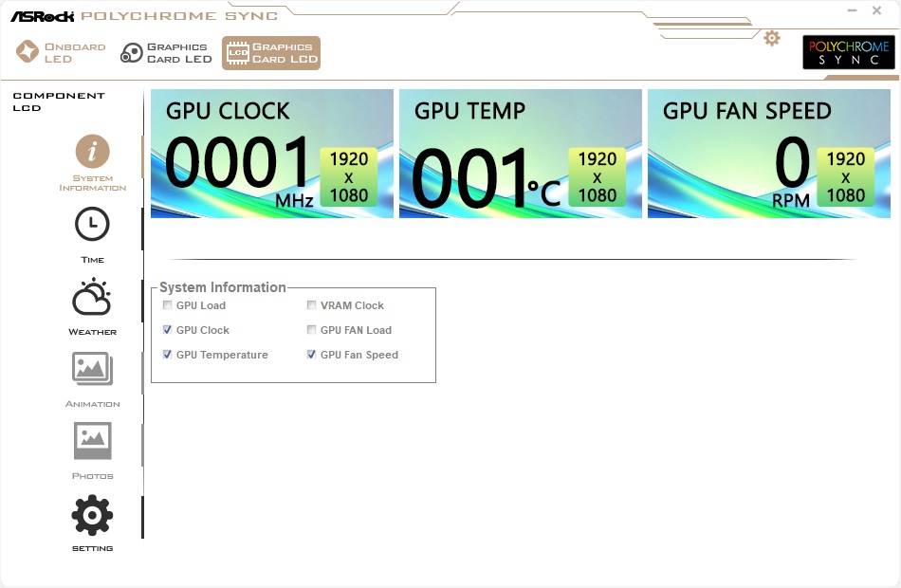The height and width of the screenshot is (588, 901).
Task: Switch to the Onboard LED tab
Action: point(61,52)
